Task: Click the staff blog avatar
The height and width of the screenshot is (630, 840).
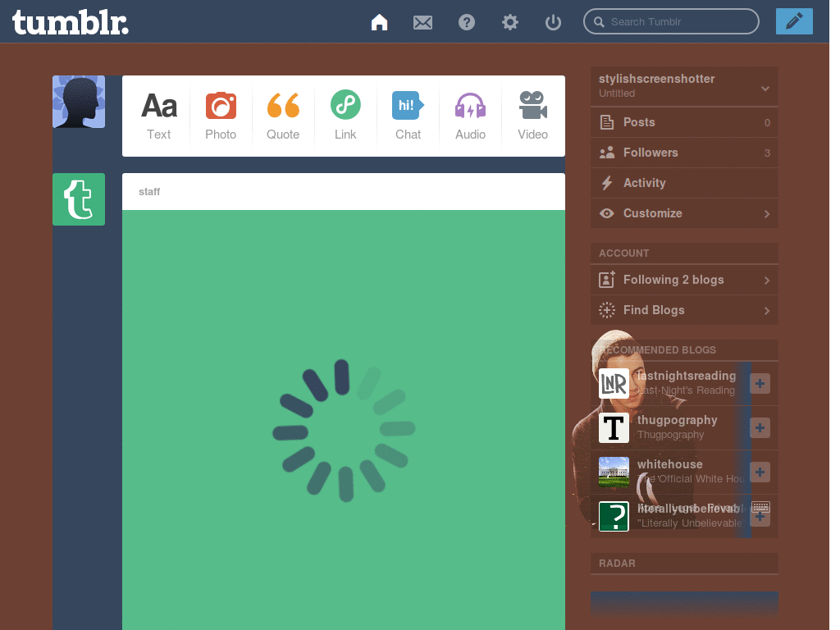Action: (79, 199)
